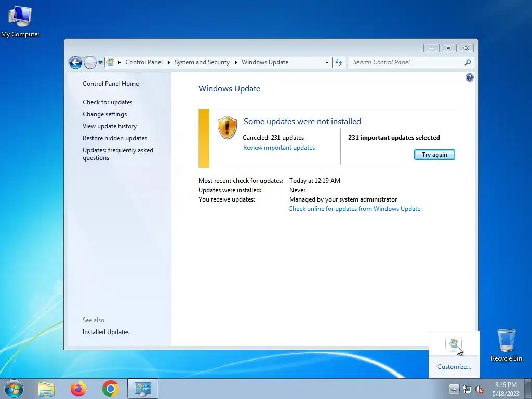Image resolution: width=532 pixels, height=399 pixels.
Task: Select Windows Update breadcrumb
Action: (265, 62)
